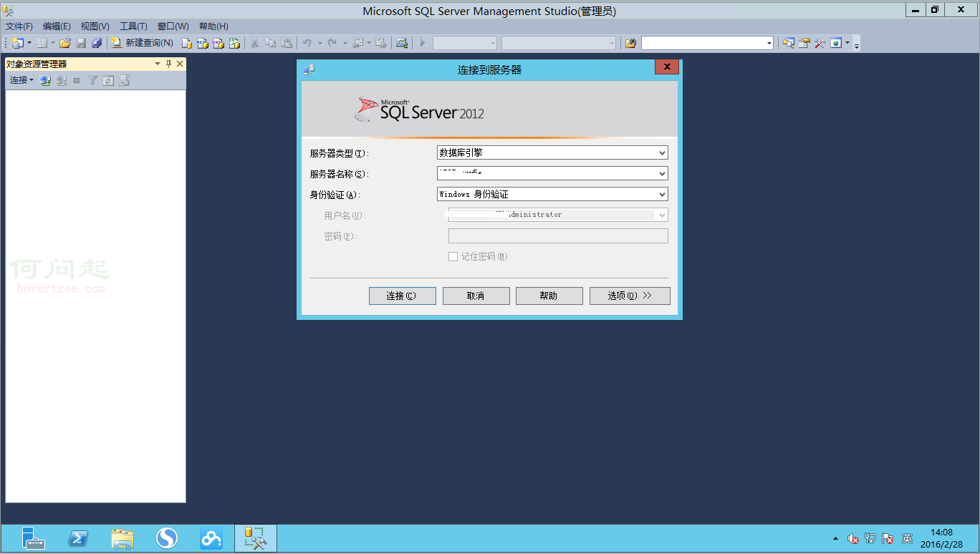
Task: Click the Copy icon in toolbar
Action: tap(270, 43)
